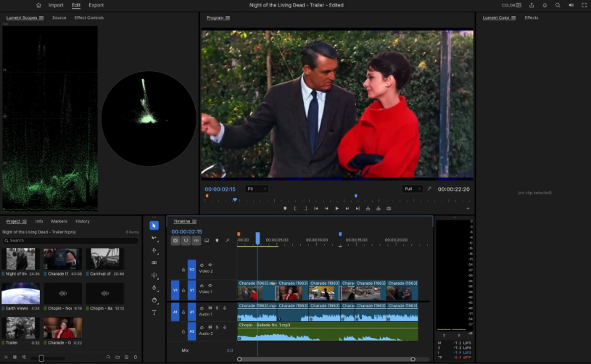This screenshot has width=591, height=364.
Task: Click the Home icon in top bar
Action: click(x=38, y=5)
